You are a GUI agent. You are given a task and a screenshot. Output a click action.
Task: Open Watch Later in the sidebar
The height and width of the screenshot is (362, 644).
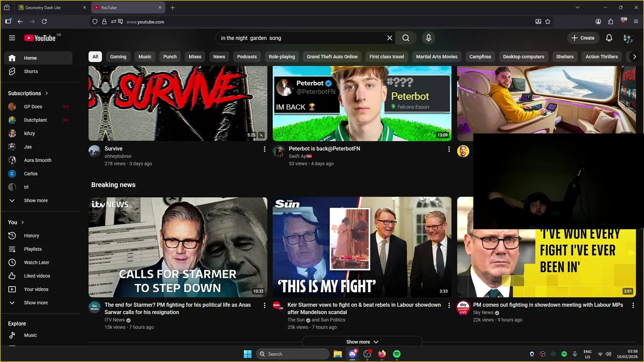coord(38,262)
